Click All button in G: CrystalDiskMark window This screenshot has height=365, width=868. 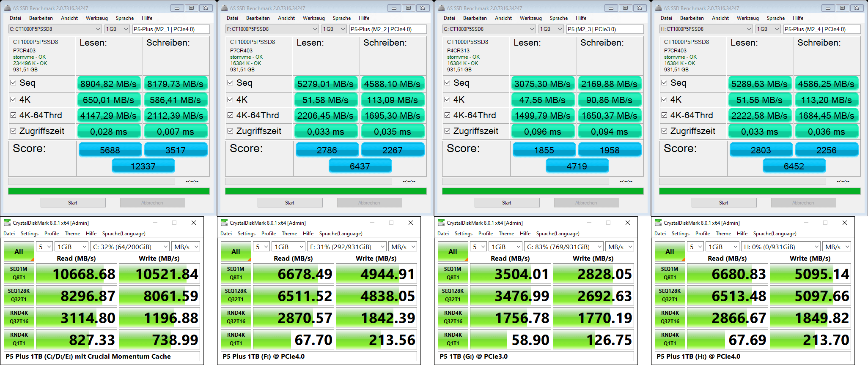coord(453,251)
